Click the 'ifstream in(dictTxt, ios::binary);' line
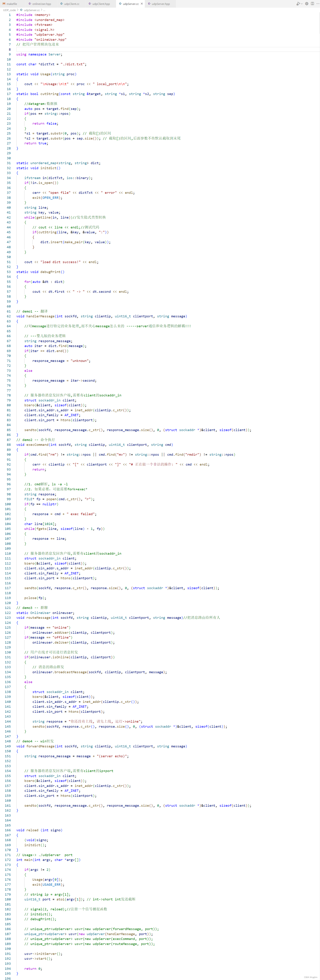The width and height of the screenshot is (320, 980). (58, 178)
